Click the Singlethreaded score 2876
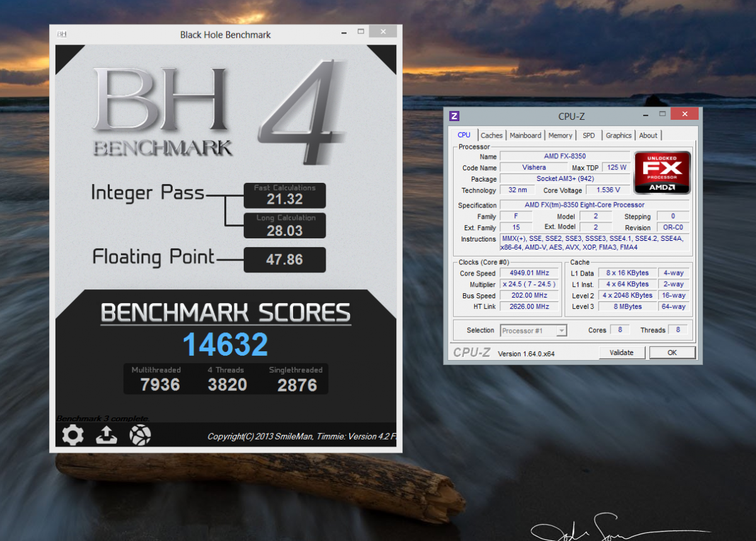 [297, 385]
